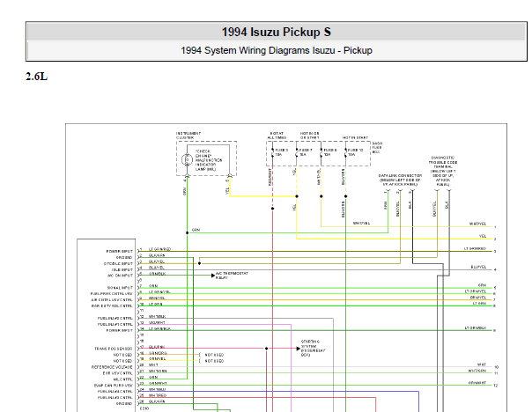
Task: Click the Fuse 7 label
Action: [x=306, y=152]
